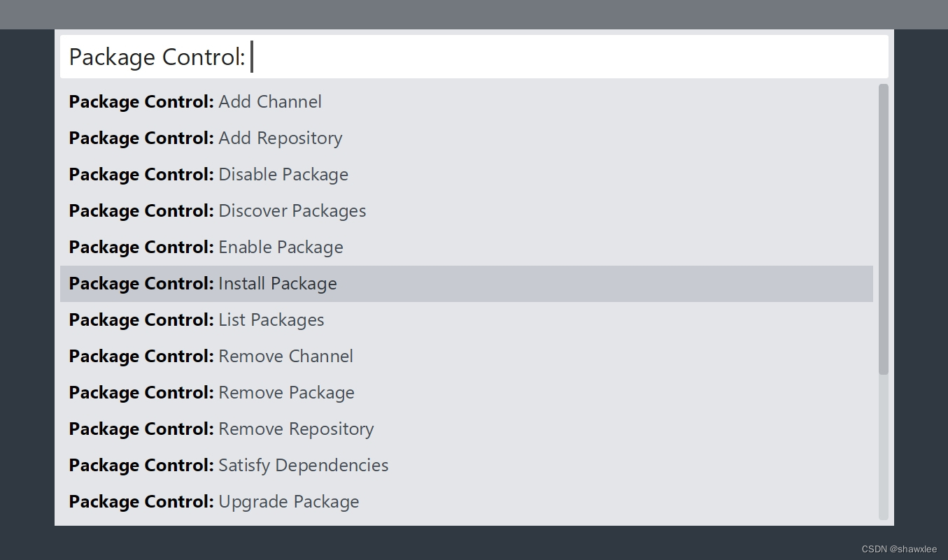Choose Package Control: Upgrade Package
948x560 pixels.
(467, 502)
